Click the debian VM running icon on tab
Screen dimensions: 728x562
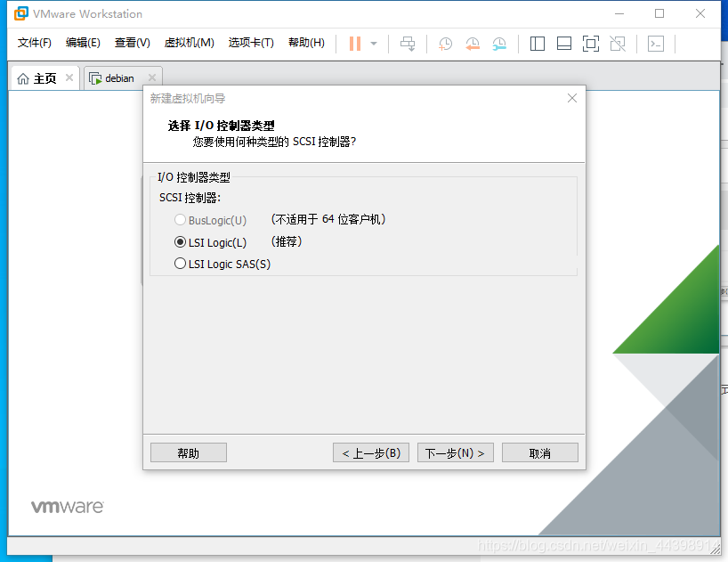(95, 79)
